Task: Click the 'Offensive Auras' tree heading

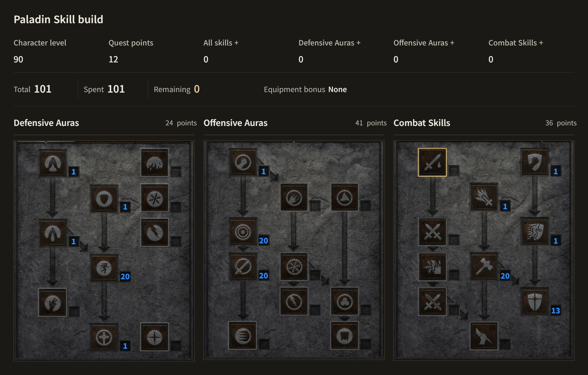Action: (x=235, y=123)
